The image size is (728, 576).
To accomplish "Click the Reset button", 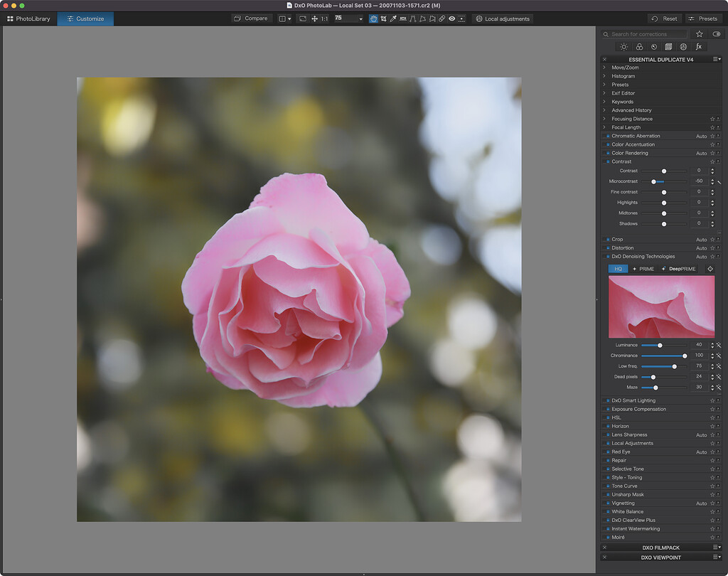I will 665,18.
